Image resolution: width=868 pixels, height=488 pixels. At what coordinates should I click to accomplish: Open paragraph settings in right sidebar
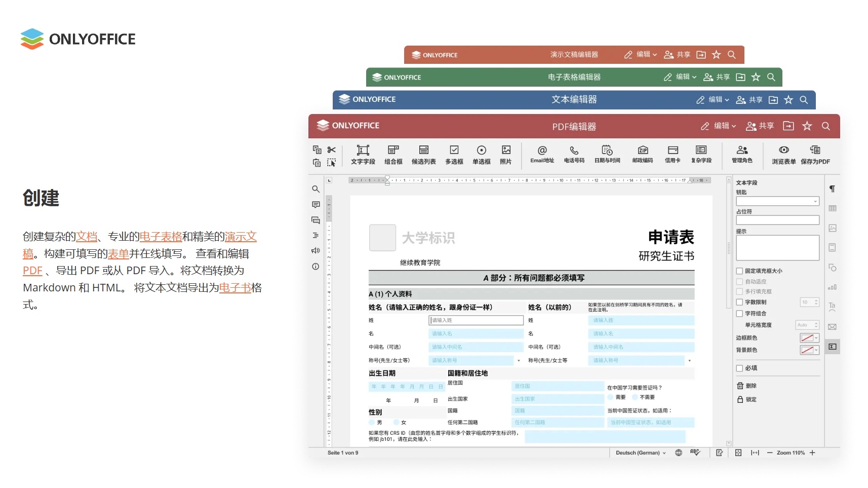click(x=832, y=189)
